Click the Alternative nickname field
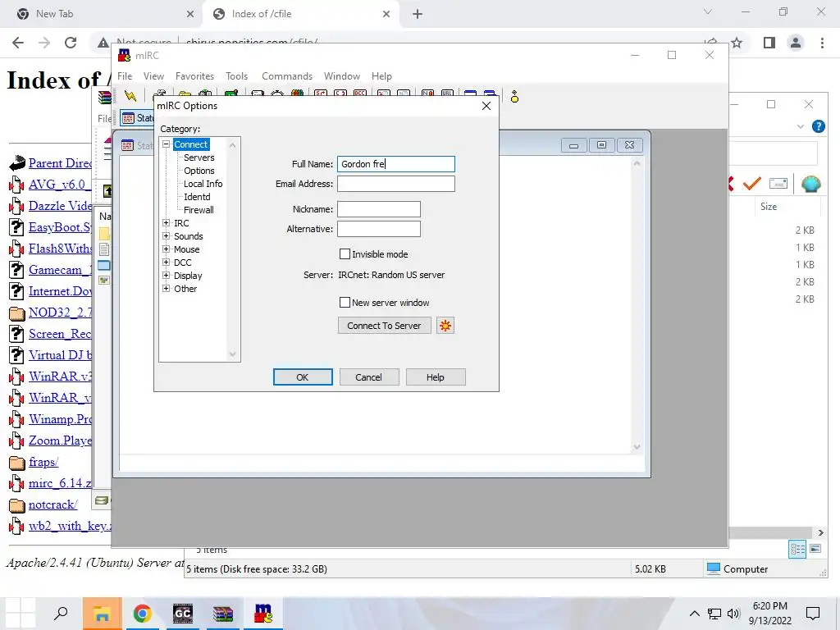This screenshot has width=840, height=630. tap(379, 229)
